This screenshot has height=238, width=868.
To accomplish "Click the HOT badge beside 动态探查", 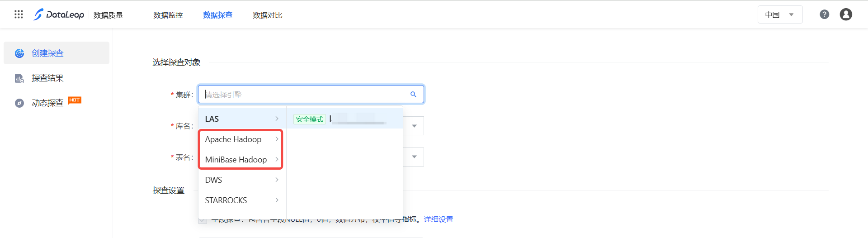I will (75, 100).
